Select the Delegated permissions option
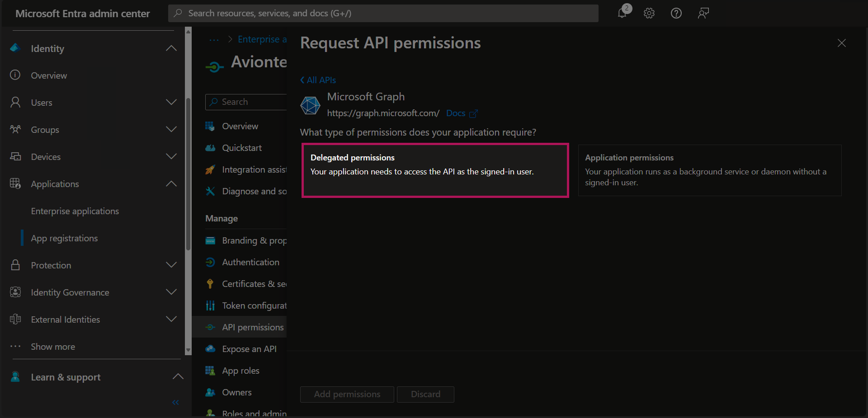The image size is (868, 418). pyautogui.click(x=435, y=170)
